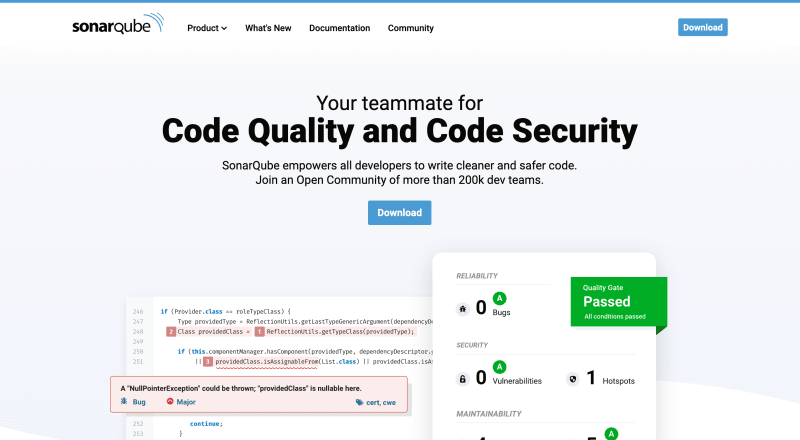
Task: Click the Download button below tagline
Action: (399, 212)
